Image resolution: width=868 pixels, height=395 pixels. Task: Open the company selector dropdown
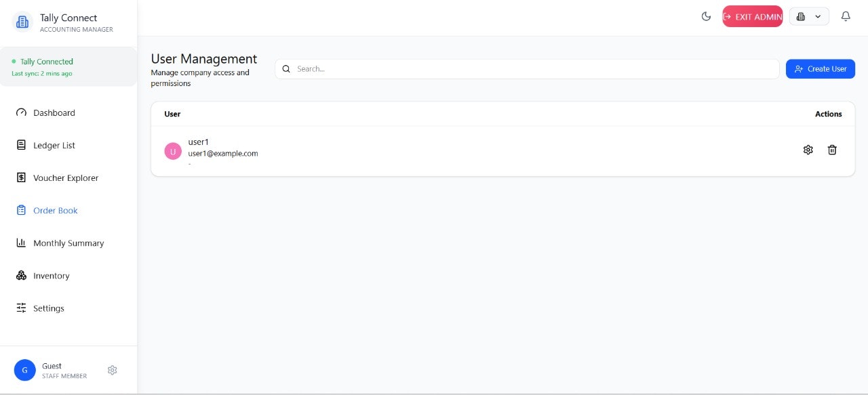(809, 16)
